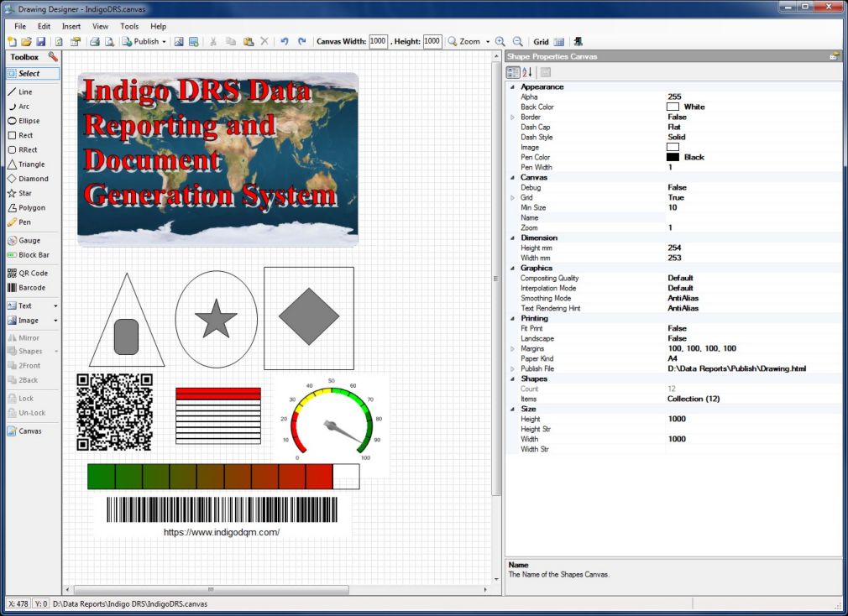Click the Canvas Width input field
Screen dimensions: 848x616
tap(378, 41)
